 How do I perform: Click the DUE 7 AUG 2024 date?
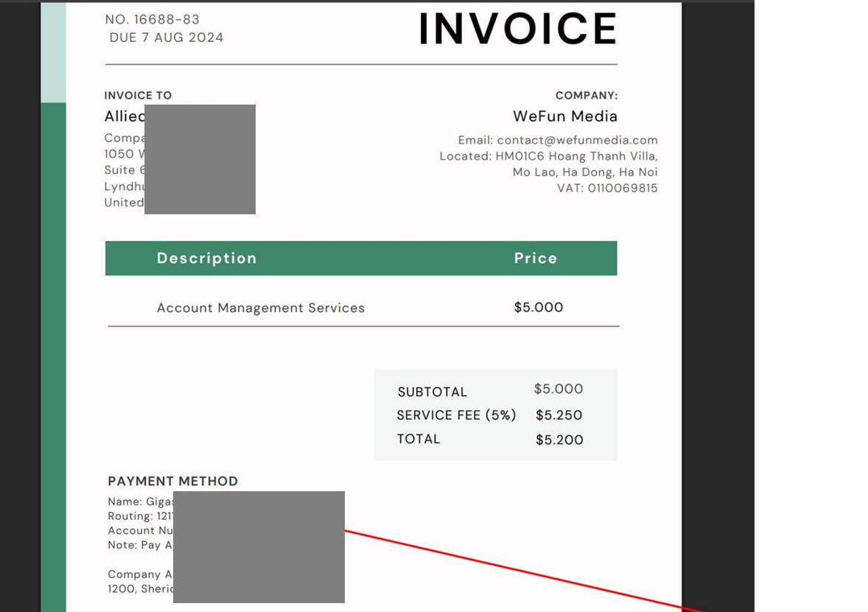166,38
